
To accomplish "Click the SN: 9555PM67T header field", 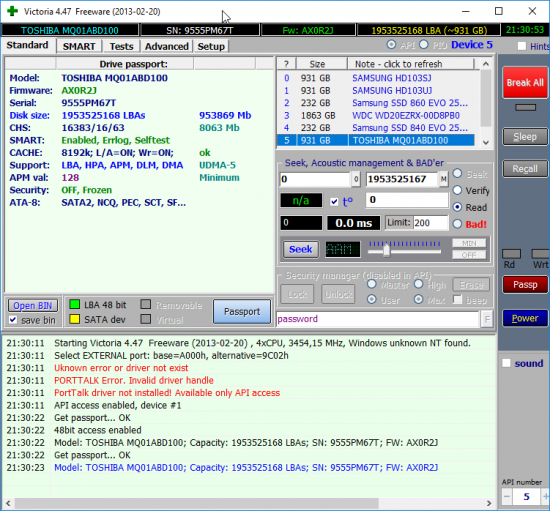I will coord(200,31).
